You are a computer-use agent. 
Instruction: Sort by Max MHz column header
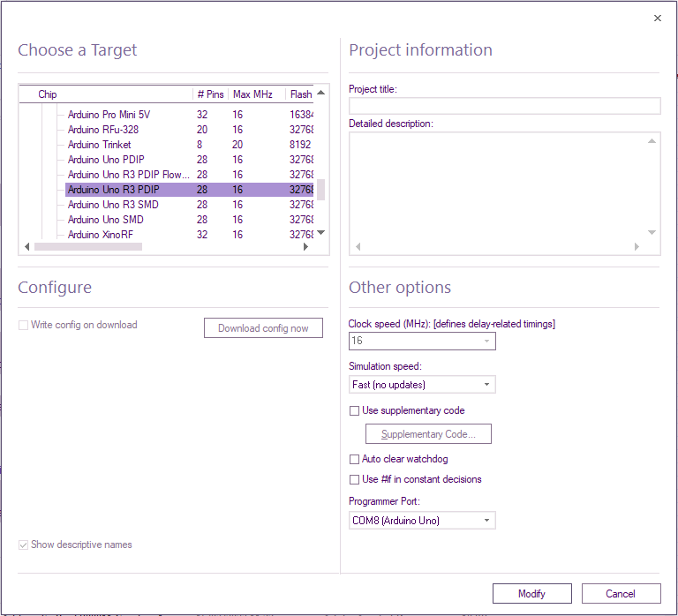click(x=252, y=94)
